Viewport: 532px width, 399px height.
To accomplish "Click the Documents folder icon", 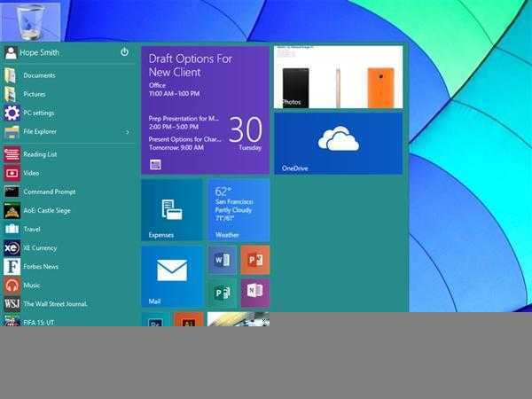I will coord(11,75).
